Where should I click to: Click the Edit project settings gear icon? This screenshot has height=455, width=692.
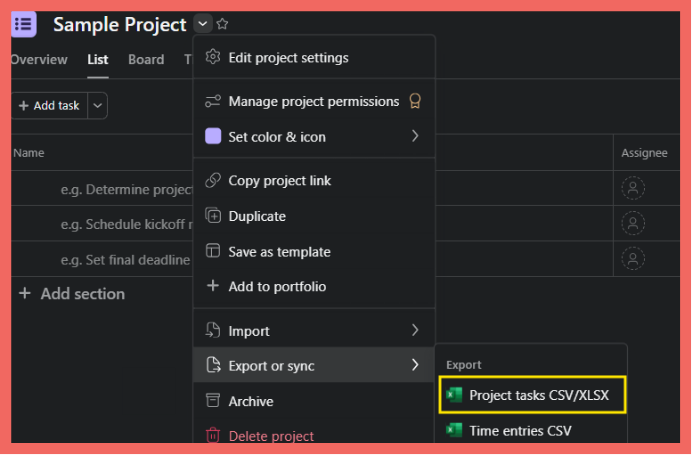click(212, 58)
